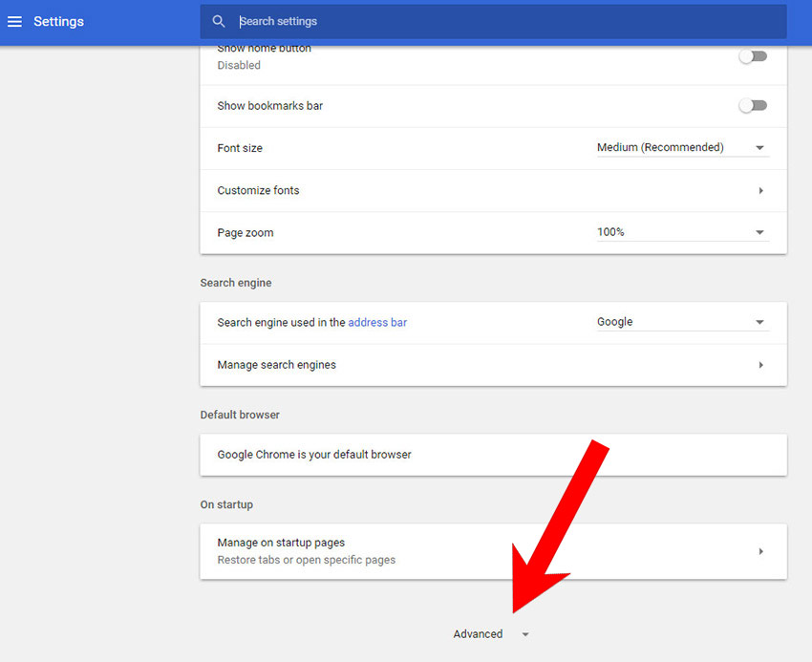
Task: Click Google Chrome is your default browser text
Action: (314, 455)
